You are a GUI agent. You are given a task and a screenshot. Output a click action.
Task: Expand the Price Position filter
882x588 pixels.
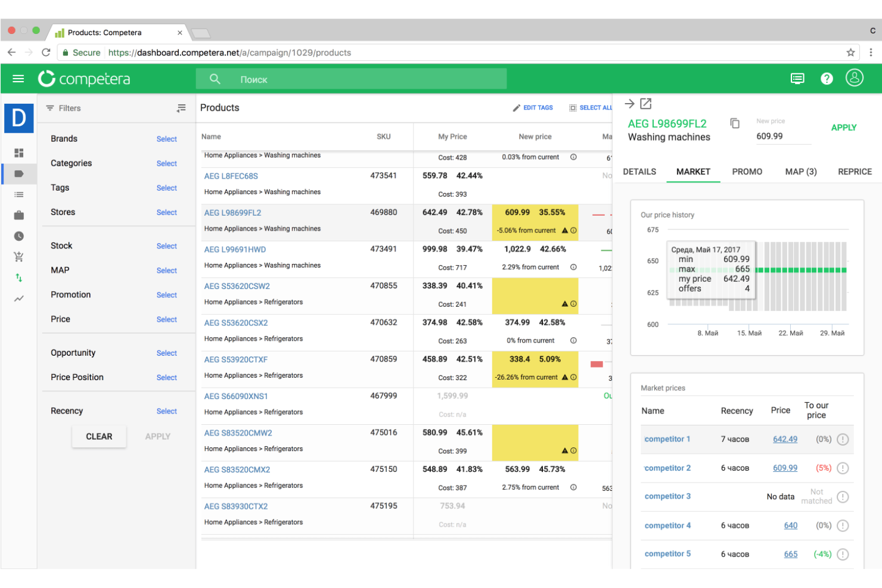166,377
